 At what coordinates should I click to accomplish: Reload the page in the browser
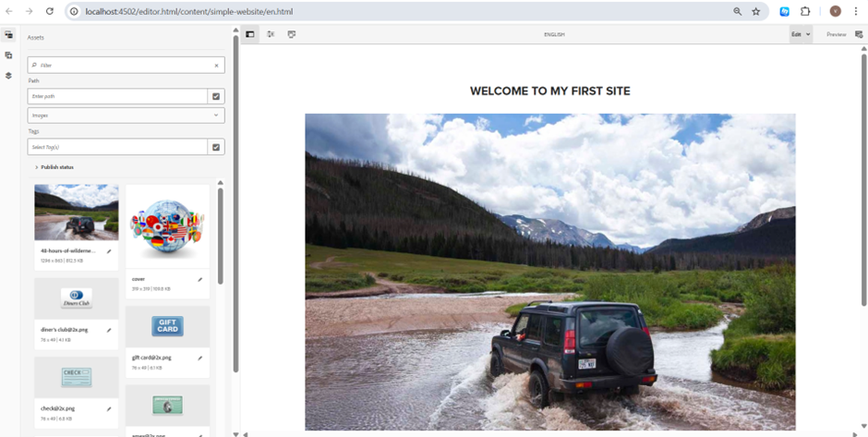(49, 11)
